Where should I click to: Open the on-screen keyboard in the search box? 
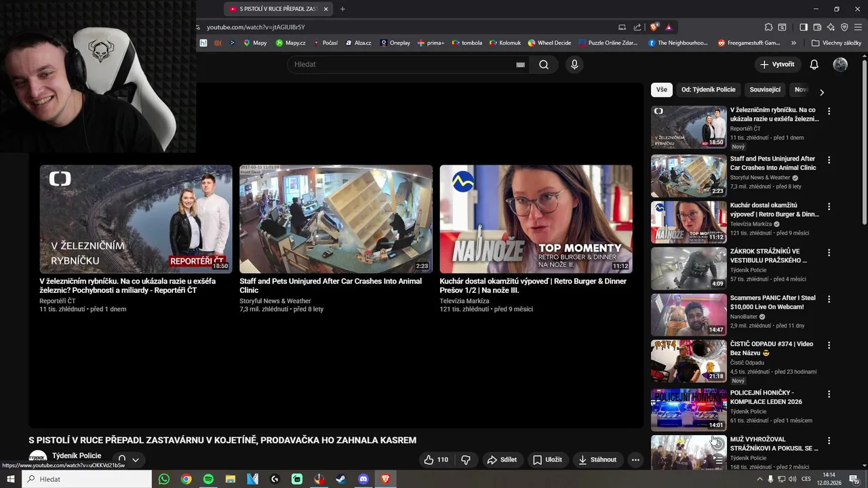click(x=520, y=64)
